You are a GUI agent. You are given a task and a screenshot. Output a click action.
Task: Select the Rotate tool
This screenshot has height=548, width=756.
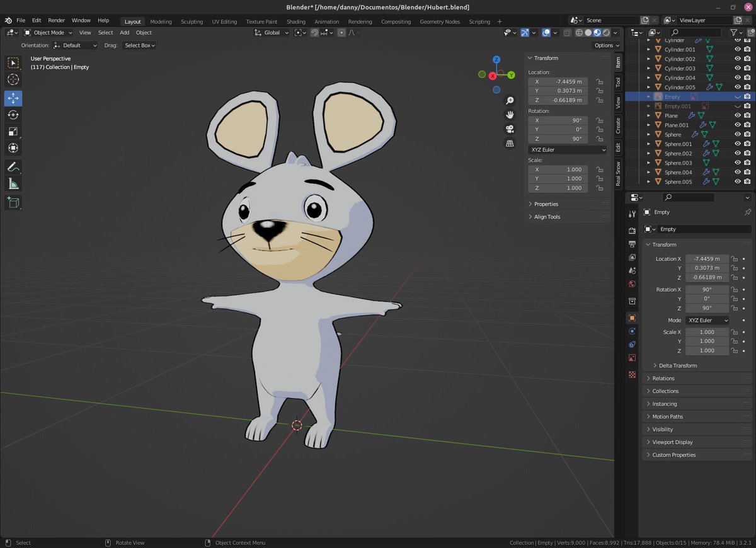click(13, 115)
